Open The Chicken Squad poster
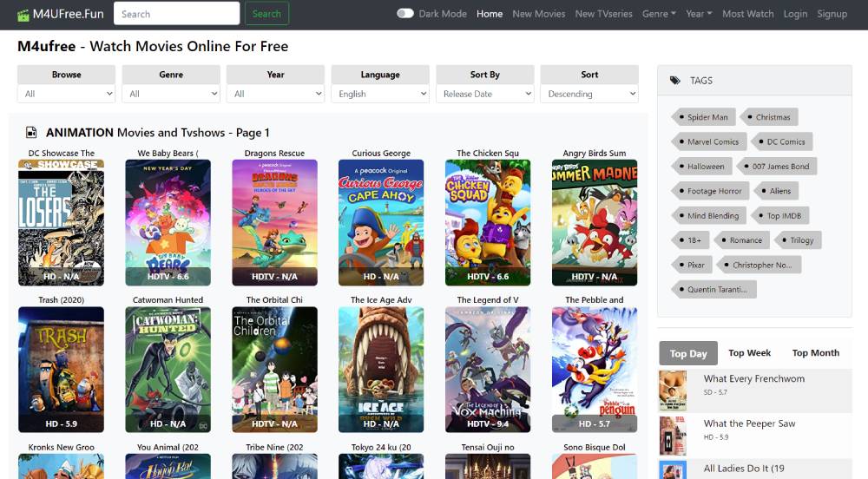The image size is (868, 479). [488, 223]
